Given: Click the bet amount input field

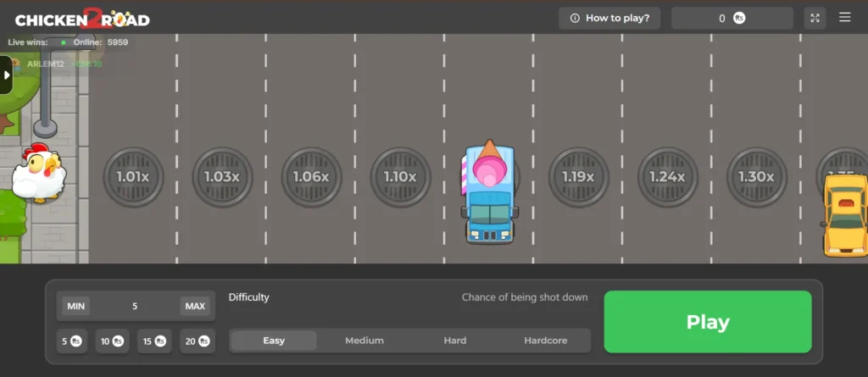Looking at the screenshot, I should point(136,306).
